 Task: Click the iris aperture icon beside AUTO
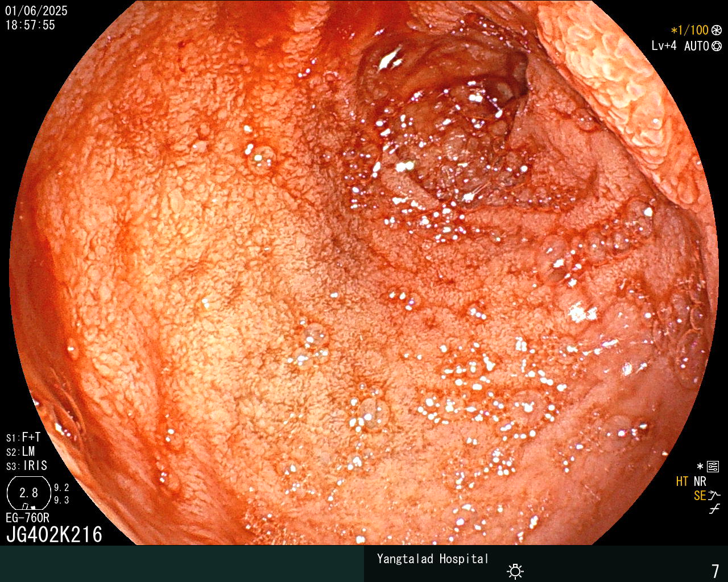coord(717,46)
